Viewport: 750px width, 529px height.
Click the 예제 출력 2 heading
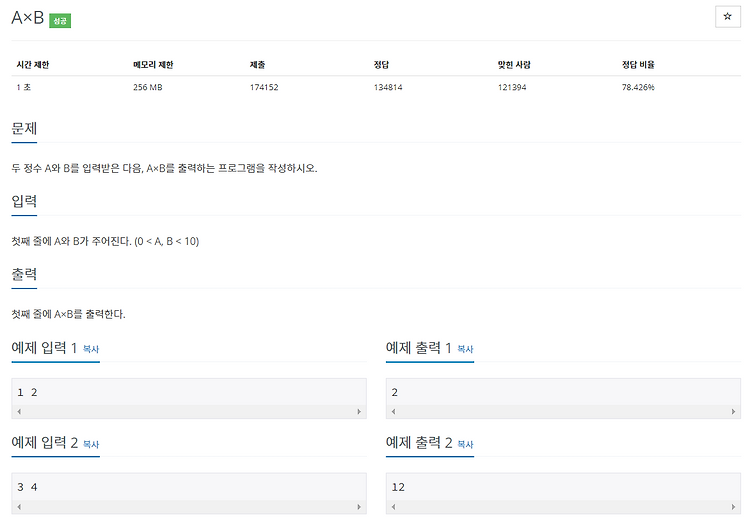pos(419,442)
